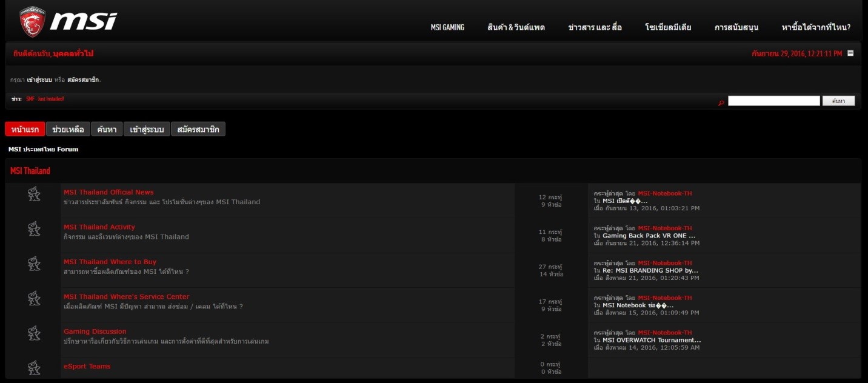
Task: Open the สินค้า & วินด์แพด menu
Action: (x=516, y=27)
